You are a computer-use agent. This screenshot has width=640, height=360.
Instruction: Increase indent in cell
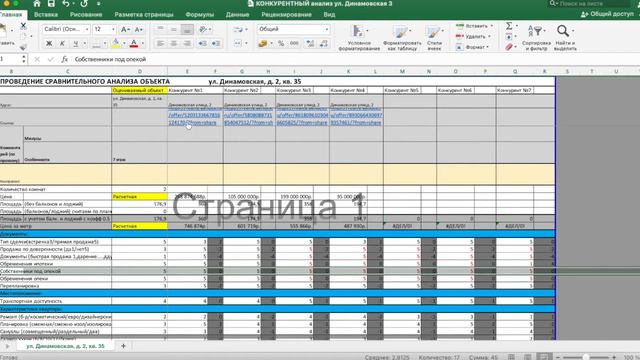coord(216,43)
